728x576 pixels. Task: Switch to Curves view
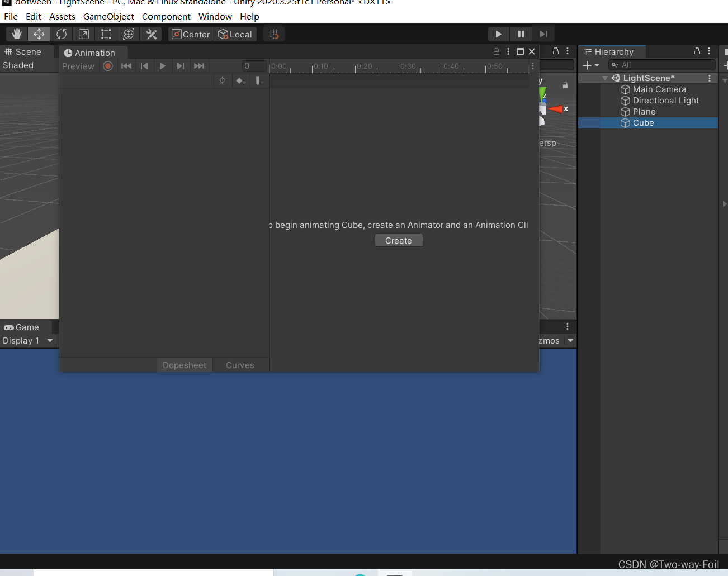[240, 365]
